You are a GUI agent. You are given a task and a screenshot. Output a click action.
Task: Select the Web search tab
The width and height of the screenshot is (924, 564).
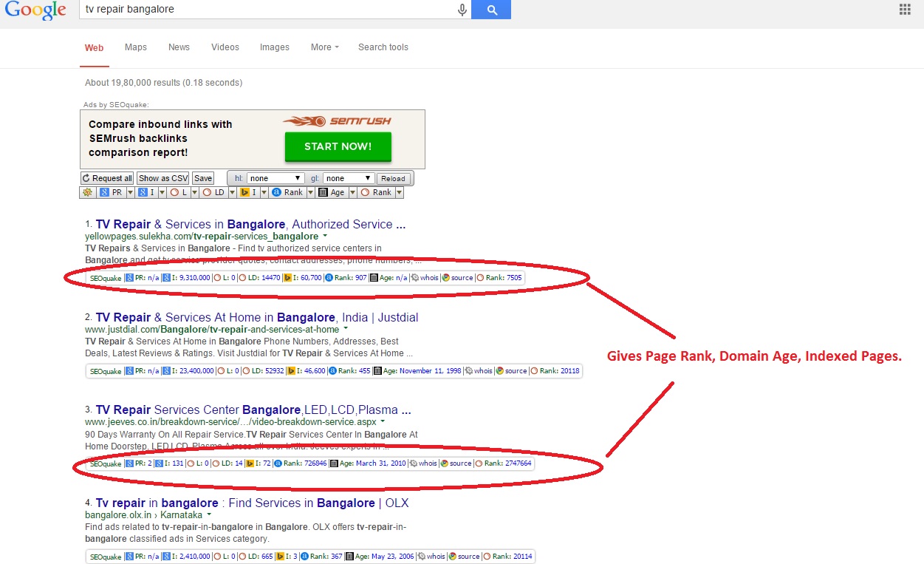pyautogui.click(x=94, y=47)
